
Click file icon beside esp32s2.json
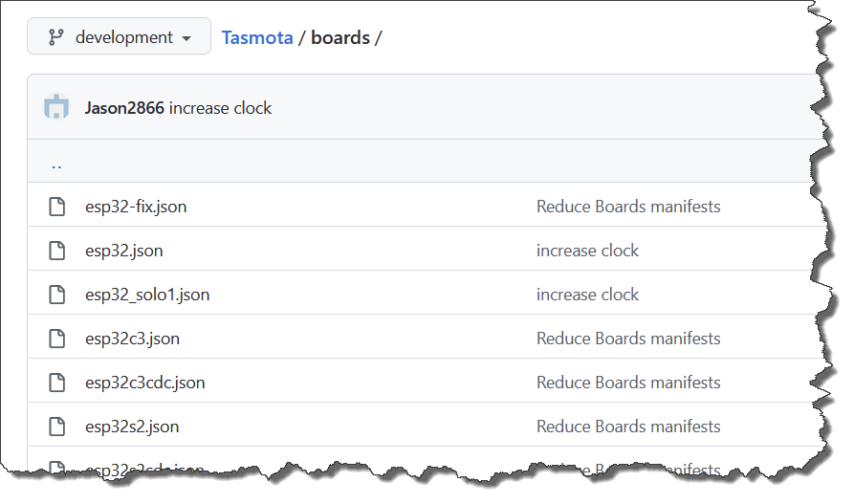click(x=57, y=427)
